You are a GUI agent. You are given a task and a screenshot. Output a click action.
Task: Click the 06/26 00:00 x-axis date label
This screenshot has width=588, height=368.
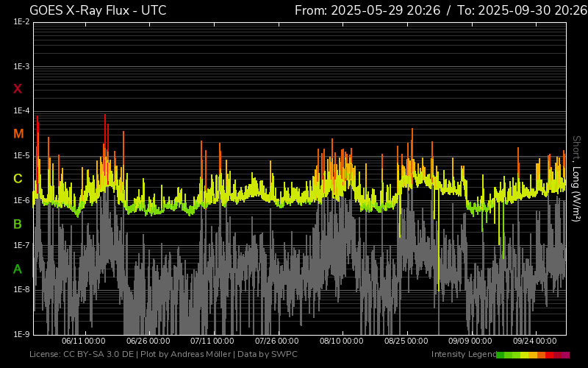pos(148,341)
